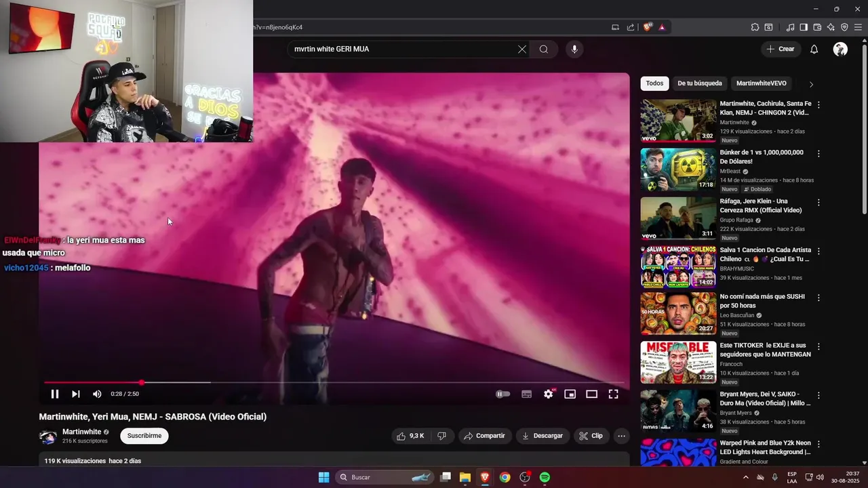The image size is (868, 488).
Task: Open CHINGON 2 video thumbnail
Action: pos(678,121)
